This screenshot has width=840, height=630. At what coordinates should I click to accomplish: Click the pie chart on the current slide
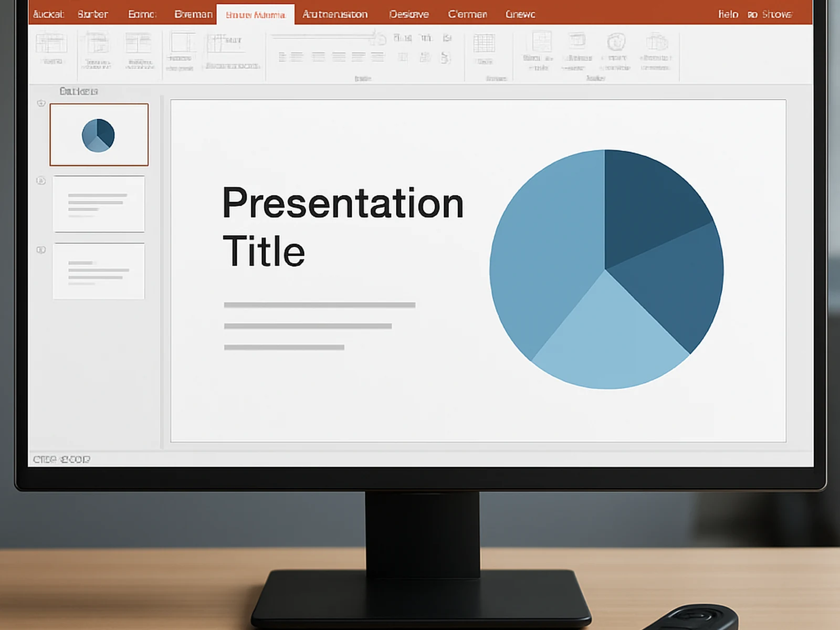point(606,268)
